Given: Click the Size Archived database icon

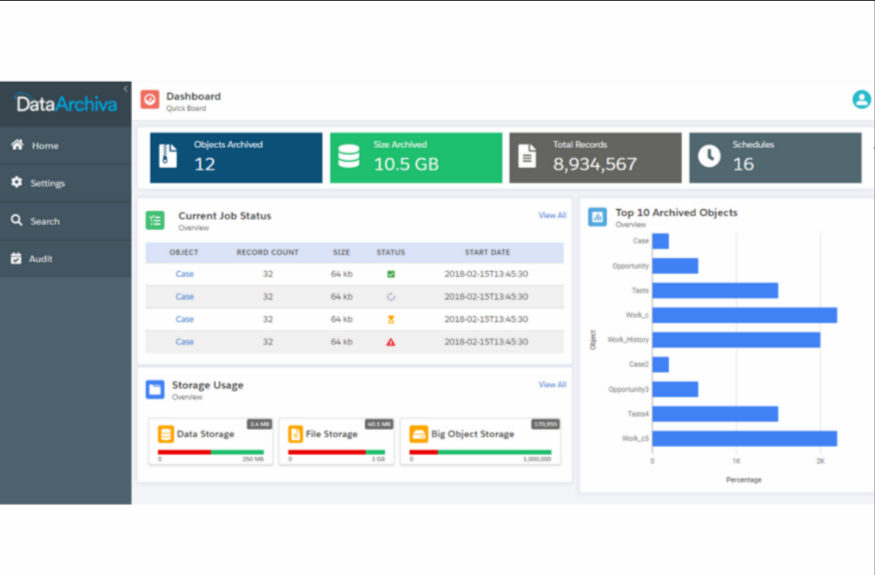Looking at the screenshot, I should [x=349, y=156].
